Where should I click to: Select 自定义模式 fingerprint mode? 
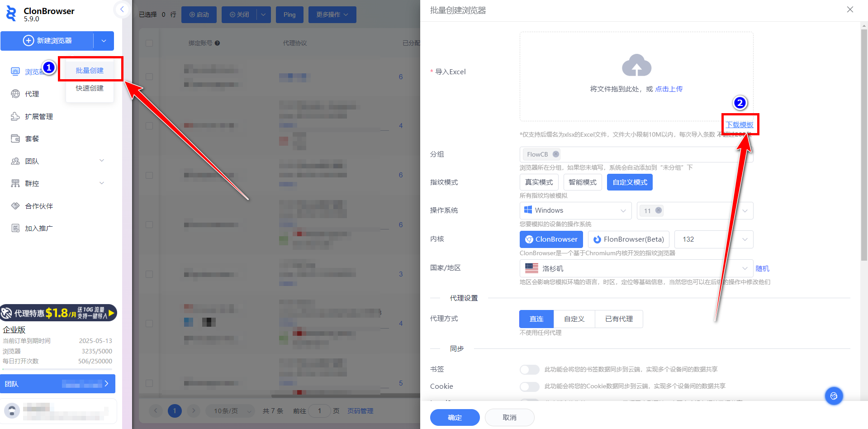click(630, 182)
